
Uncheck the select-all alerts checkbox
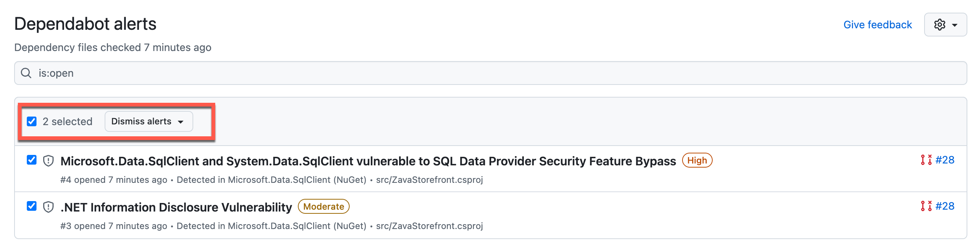coord(31,121)
